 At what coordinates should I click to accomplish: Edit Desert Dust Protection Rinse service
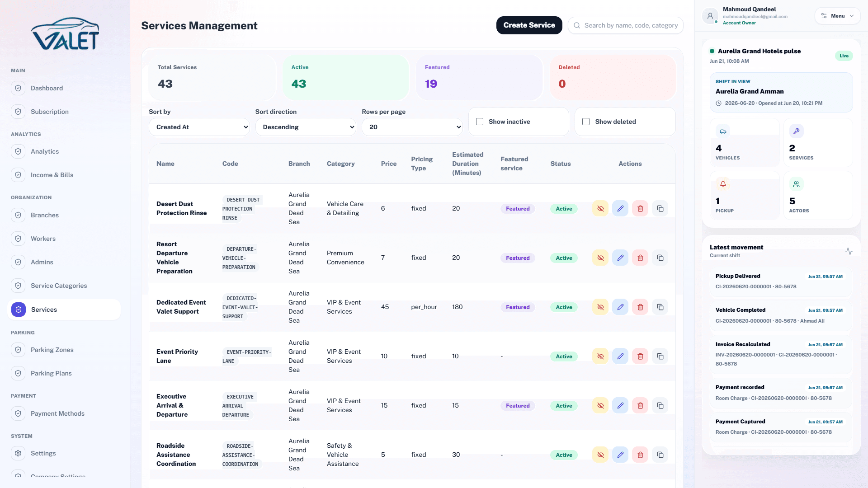pyautogui.click(x=620, y=208)
